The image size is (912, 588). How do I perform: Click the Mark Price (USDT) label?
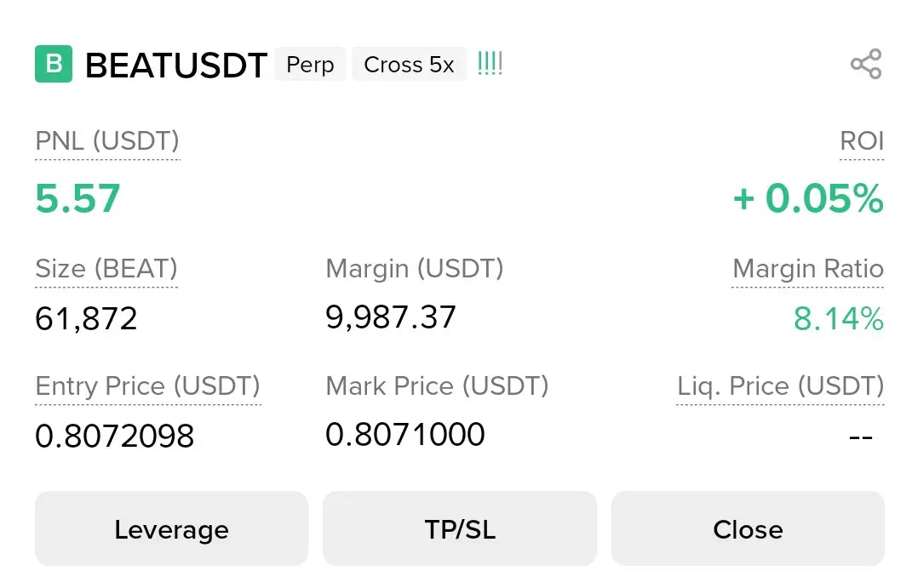tap(437, 386)
